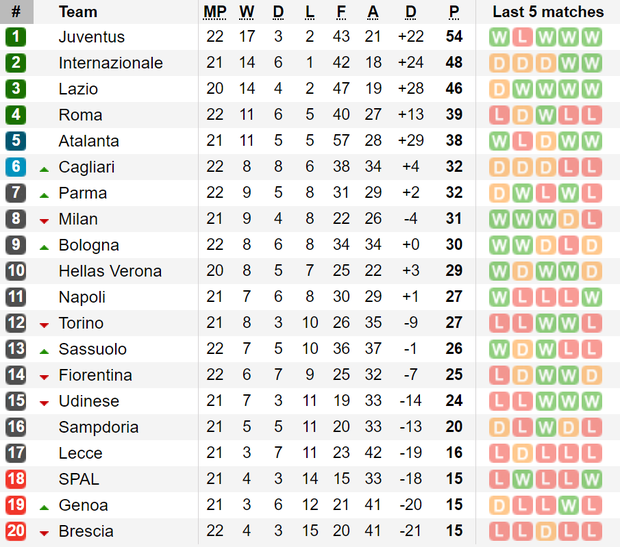This screenshot has height=547, width=620.
Task: Click Brescia's red downward movement arrow
Action: click(44, 534)
